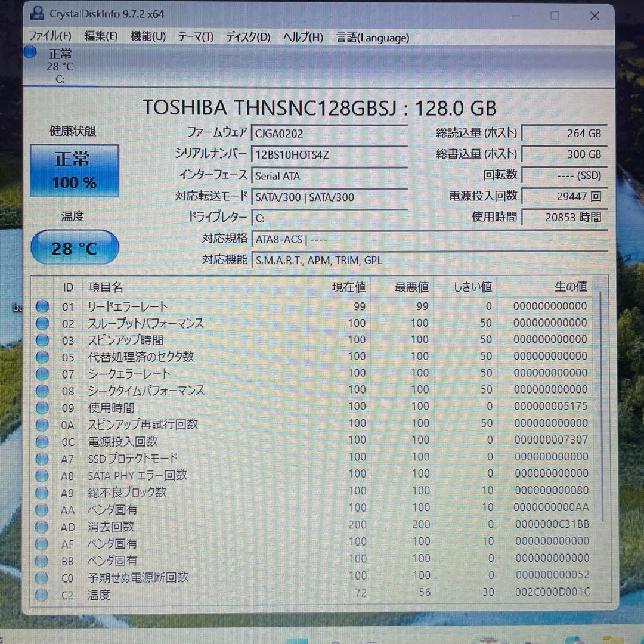Select the リードエラーレート attribute name
The width and height of the screenshot is (644, 644).
[x=128, y=306]
